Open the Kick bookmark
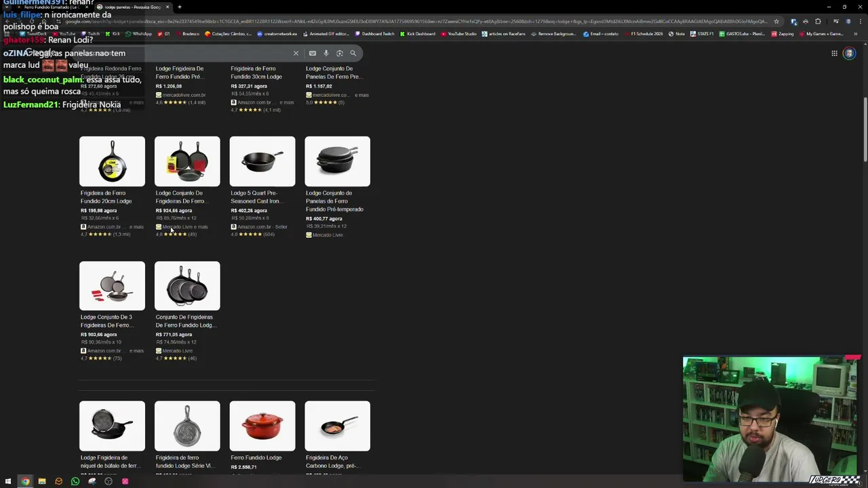Screen dimensions: 868x488 point(113,34)
